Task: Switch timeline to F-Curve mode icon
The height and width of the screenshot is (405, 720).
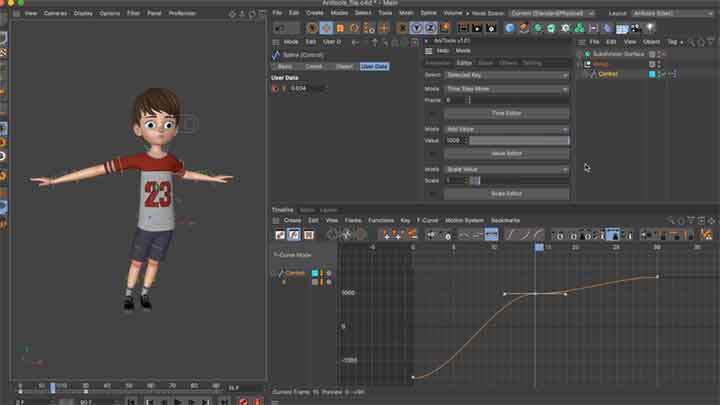Action: (x=294, y=235)
